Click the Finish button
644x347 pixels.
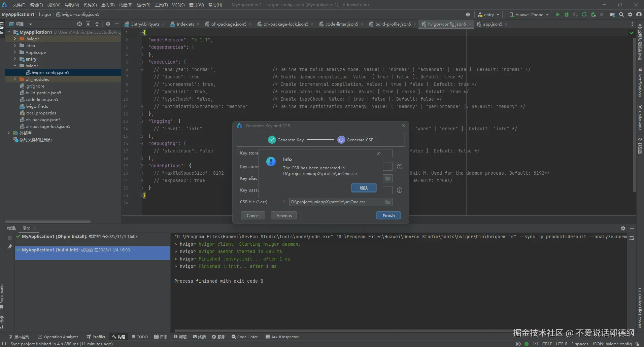point(388,215)
